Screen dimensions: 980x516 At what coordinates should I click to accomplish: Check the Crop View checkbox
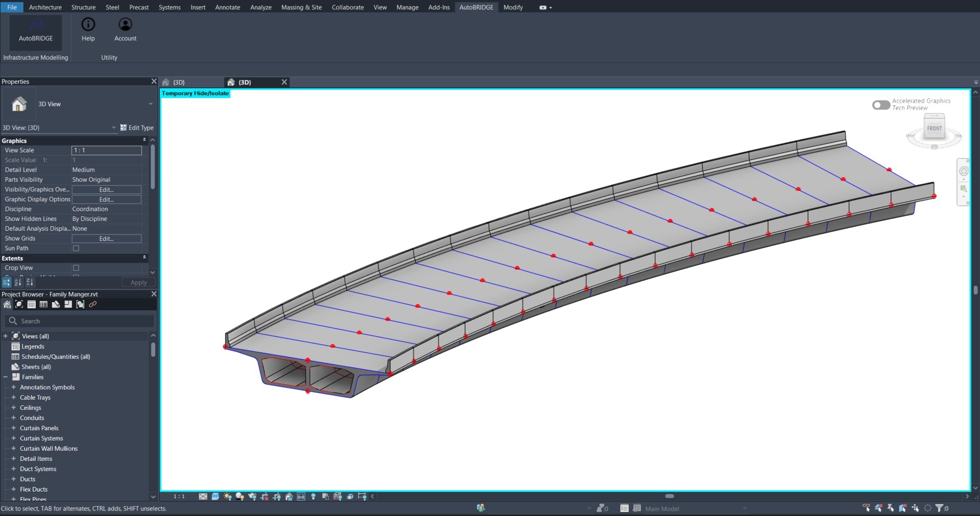[x=76, y=268]
